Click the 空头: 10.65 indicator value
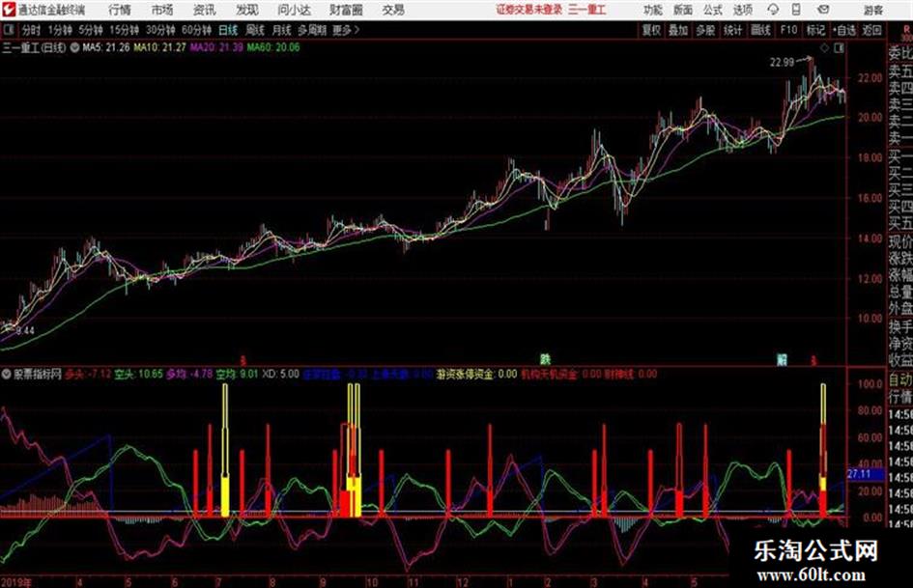 click(138, 374)
